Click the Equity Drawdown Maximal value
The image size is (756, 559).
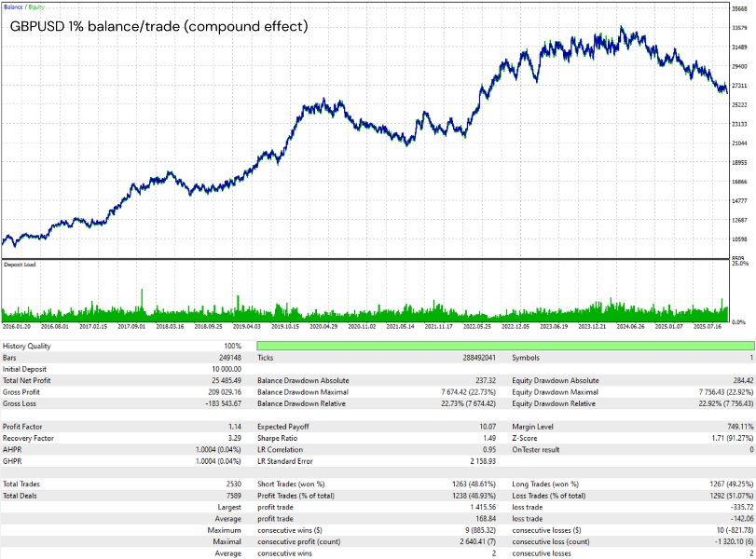click(725, 392)
